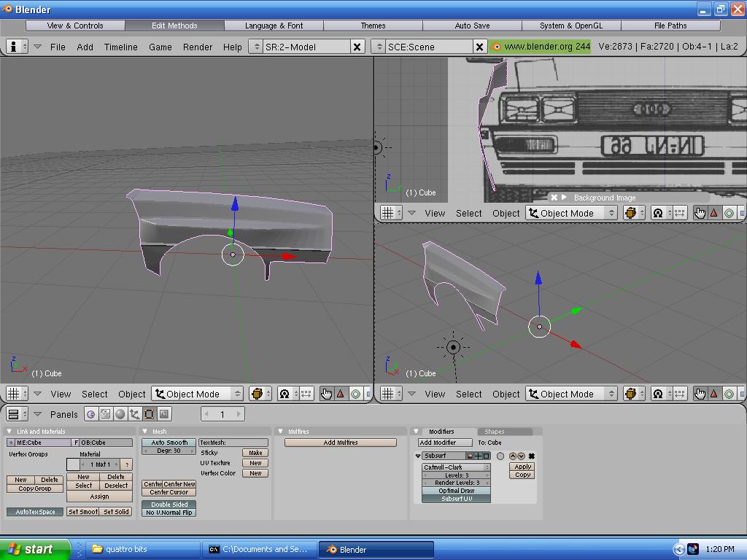Move the Subsurf modifier up in stack

click(512, 456)
